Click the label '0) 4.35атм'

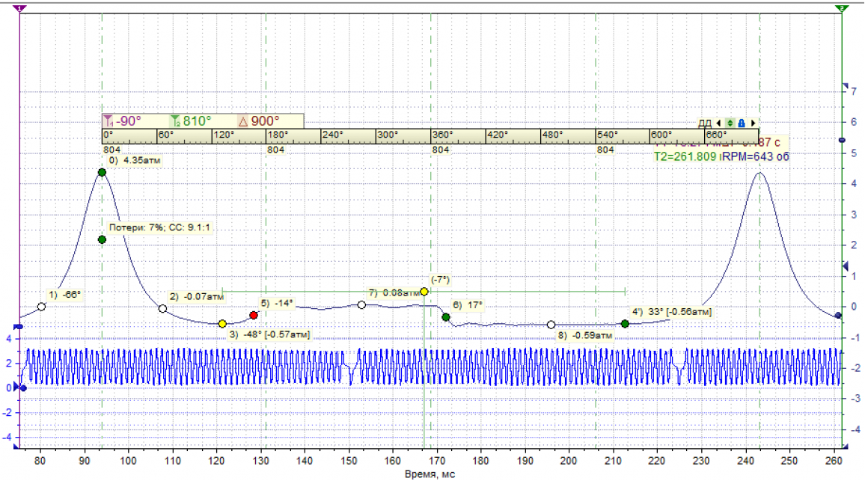tap(135, 160)
